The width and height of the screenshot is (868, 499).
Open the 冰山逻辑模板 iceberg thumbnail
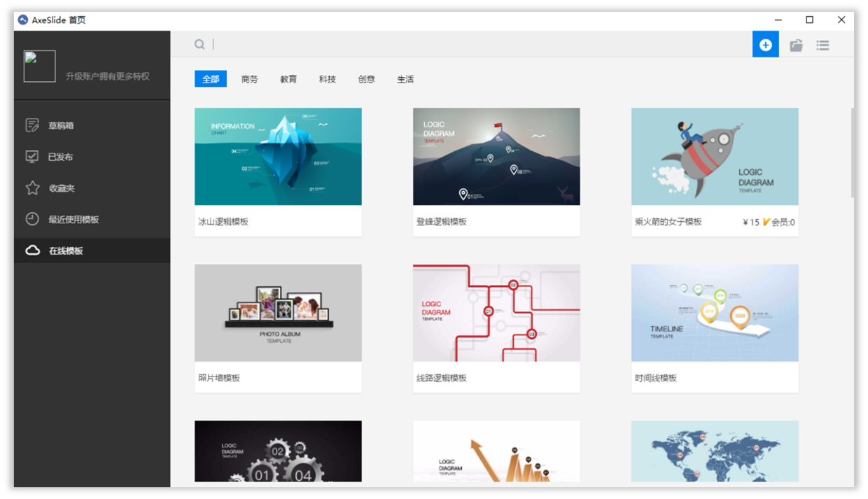click(278, 157)
